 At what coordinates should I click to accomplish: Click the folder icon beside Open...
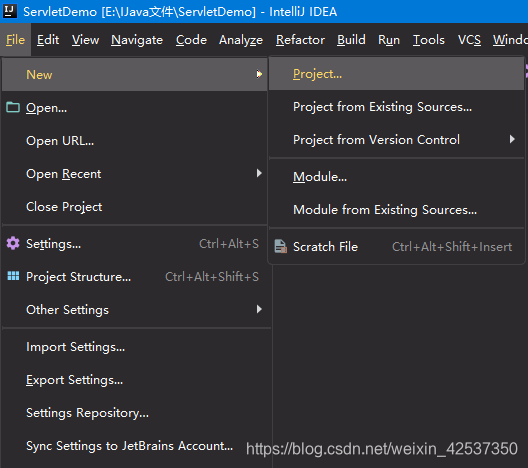pyautogui.click(x=13, y=107)
